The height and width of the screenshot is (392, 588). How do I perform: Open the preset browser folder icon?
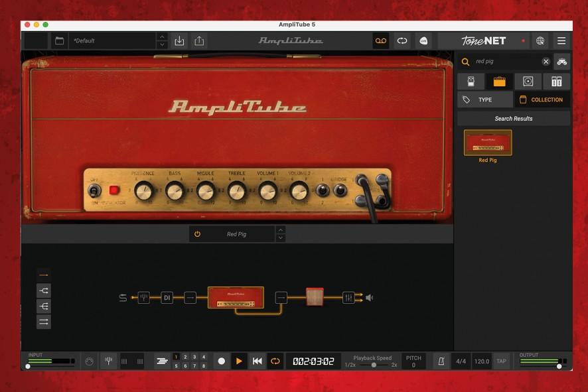coord(59,40)
